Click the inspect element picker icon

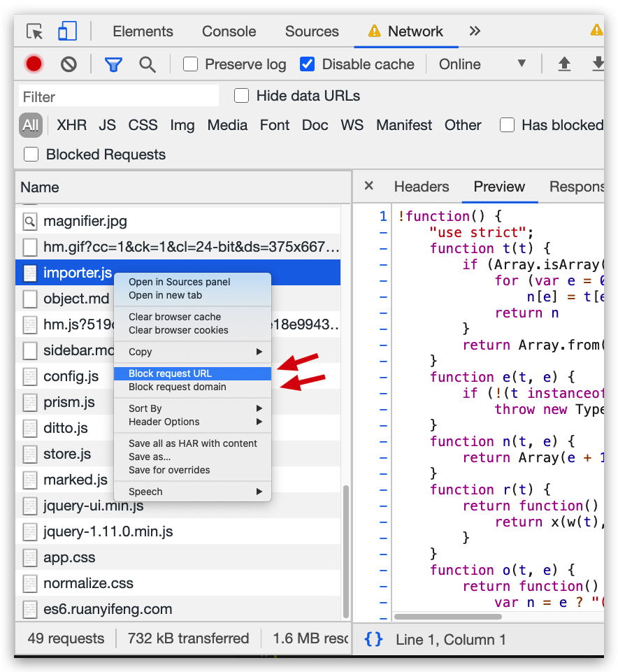pos(34,31)
